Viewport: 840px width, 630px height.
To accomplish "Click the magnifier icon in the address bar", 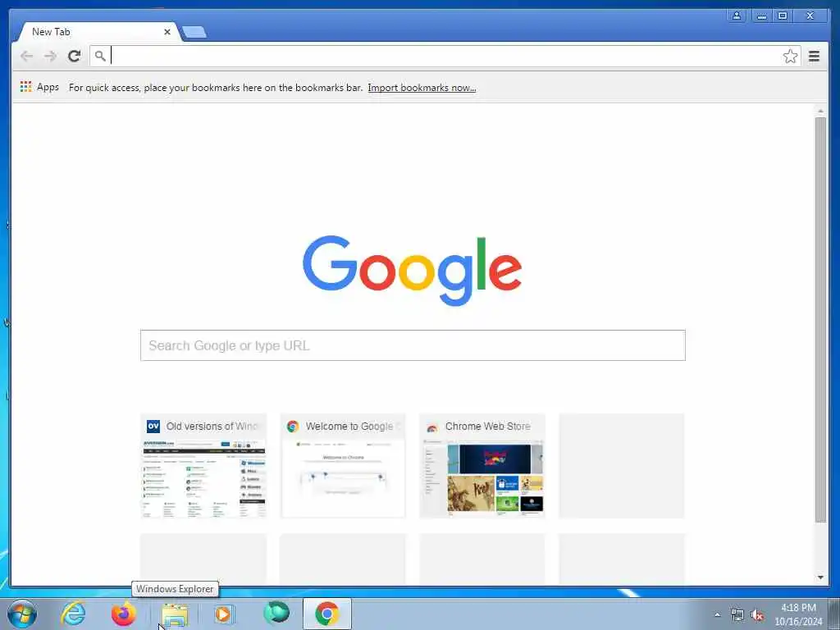I will pyautogui.click(x=99, y=56).
